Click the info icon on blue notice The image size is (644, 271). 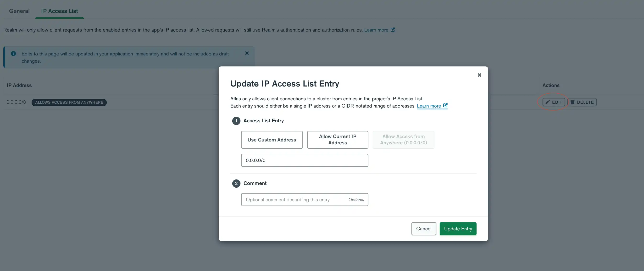tap(13, 54)
